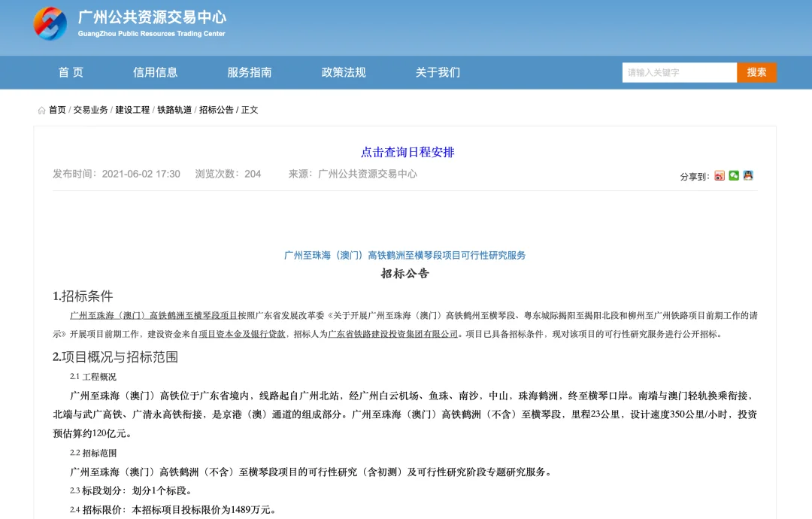Go to 首页 via the breadcrumb

point(57,110)
